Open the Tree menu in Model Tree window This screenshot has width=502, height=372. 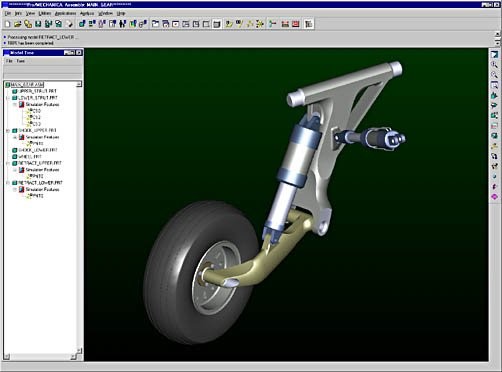tap(21, 61)
